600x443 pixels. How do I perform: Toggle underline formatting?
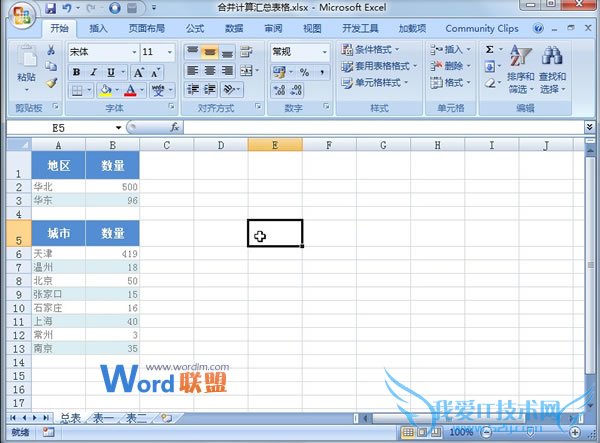point(111,72)
